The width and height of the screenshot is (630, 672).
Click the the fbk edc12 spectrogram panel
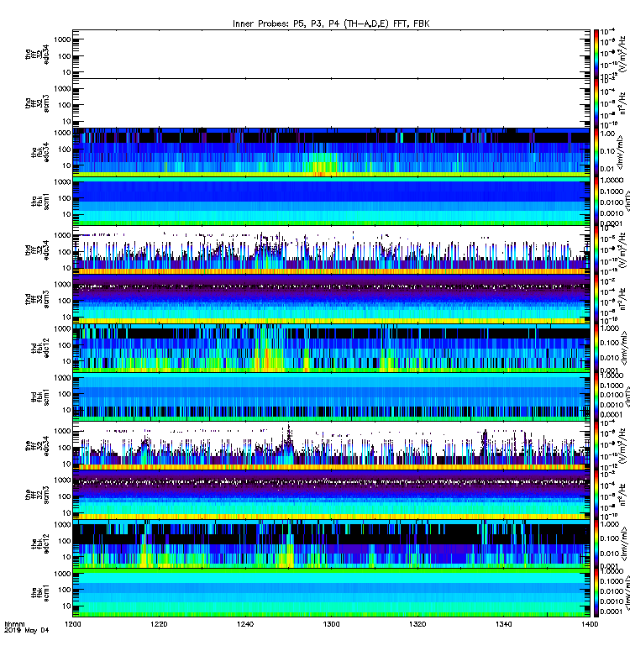pyautogui.click(x=331, y=543)
